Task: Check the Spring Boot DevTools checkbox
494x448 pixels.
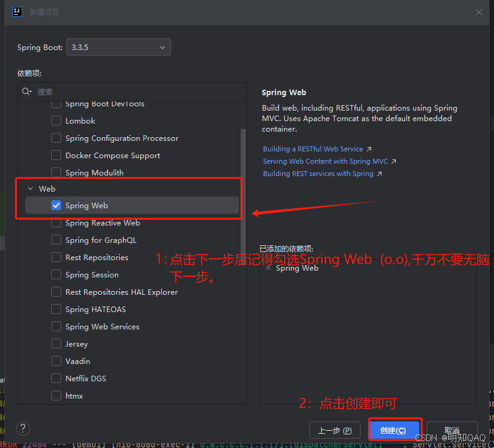Action: click(56, 104)
